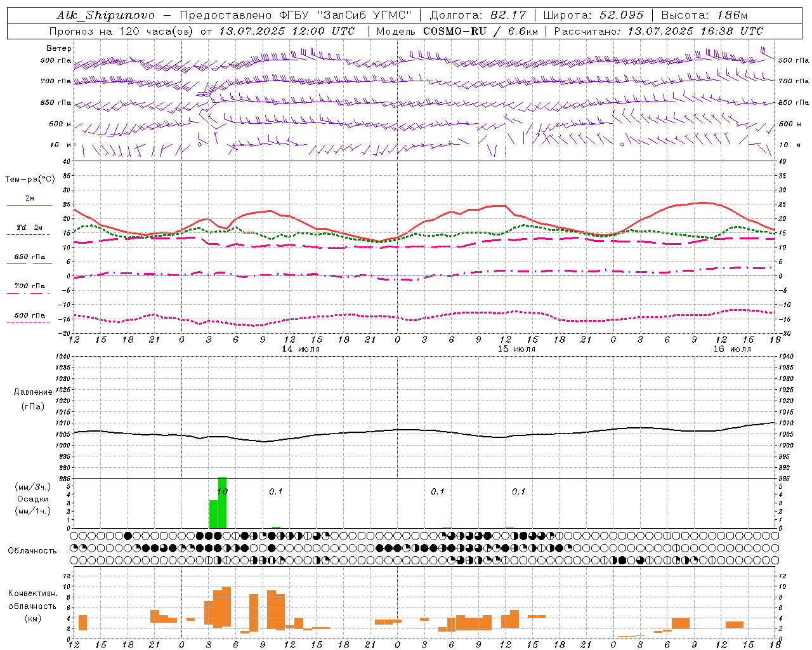Click the Долгота: 82.17 value

pyautogui.click(x=478, y=15)
